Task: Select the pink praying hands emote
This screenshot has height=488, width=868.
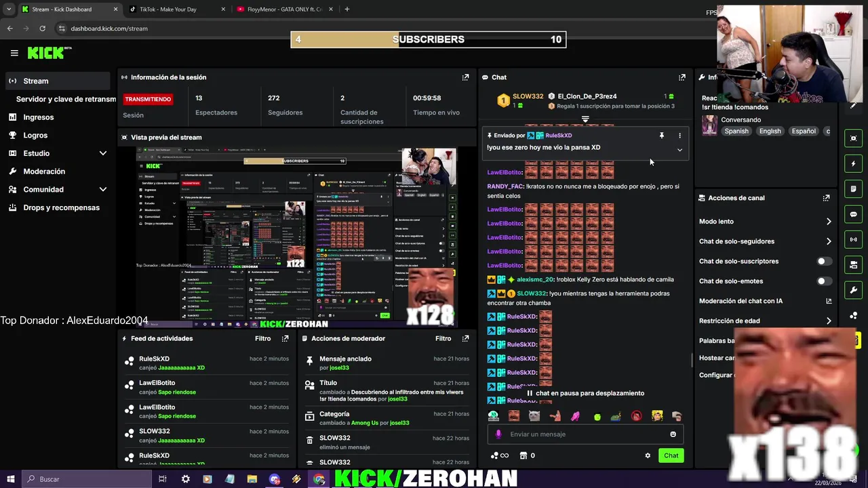Action: tap(576, 416)
